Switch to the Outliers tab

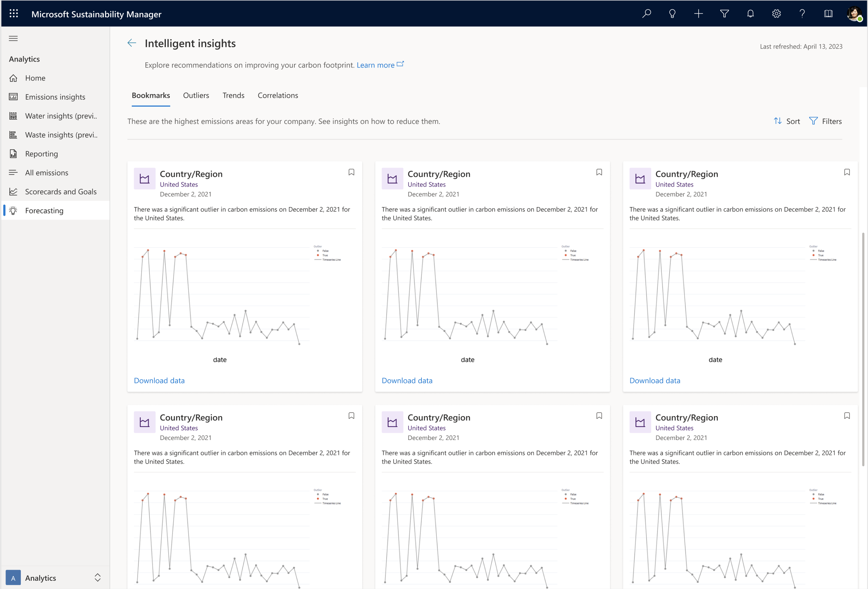pos(196,95)
